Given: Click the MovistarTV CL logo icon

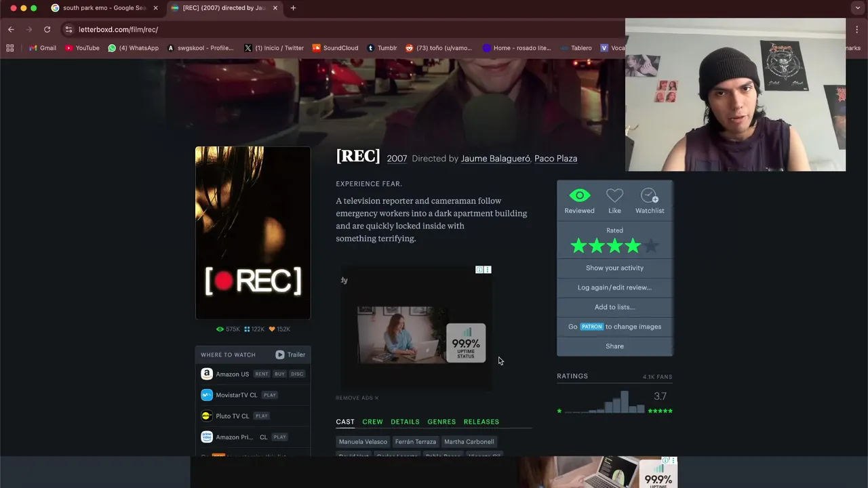Looking at the screenshot, I should [x=207, y=395].
